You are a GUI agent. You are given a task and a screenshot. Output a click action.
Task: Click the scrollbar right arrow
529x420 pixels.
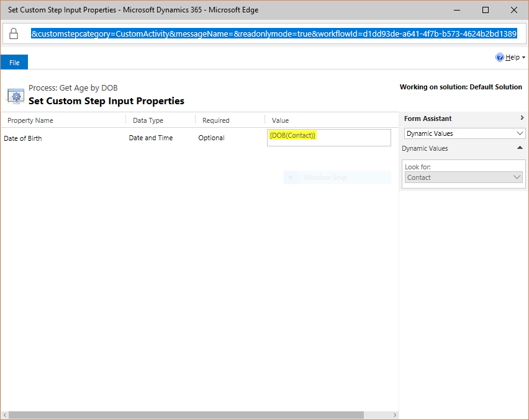click(x=394, y=415)
